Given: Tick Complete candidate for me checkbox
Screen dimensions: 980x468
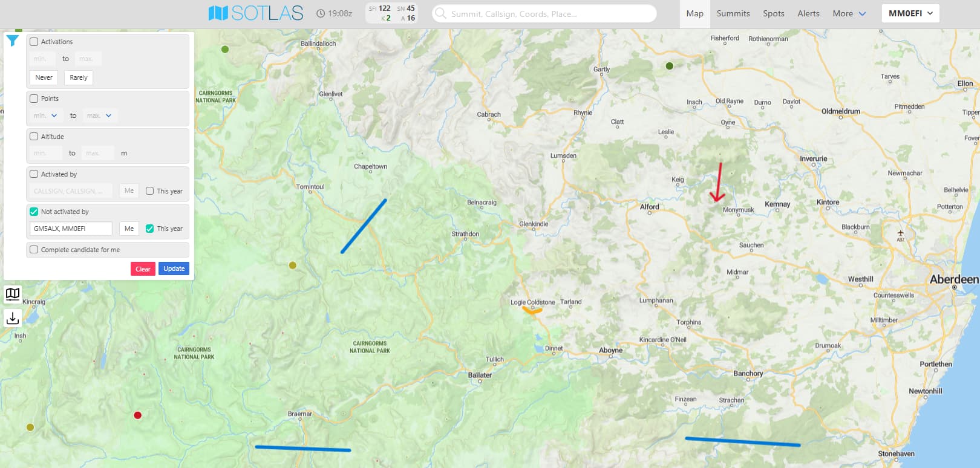Looking at the screenshot, I should (34, 249).
